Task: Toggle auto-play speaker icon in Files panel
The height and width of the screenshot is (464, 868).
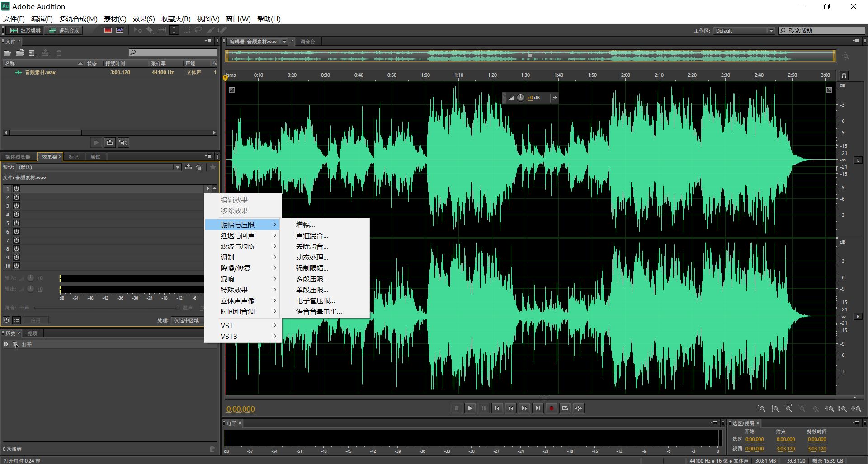Action: (123, 142)
